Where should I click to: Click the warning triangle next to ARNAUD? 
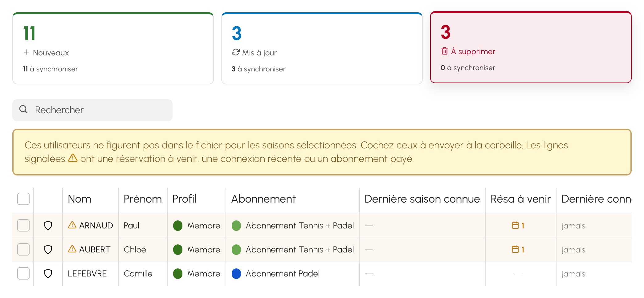pyautogui.click(x=72, y=225)
